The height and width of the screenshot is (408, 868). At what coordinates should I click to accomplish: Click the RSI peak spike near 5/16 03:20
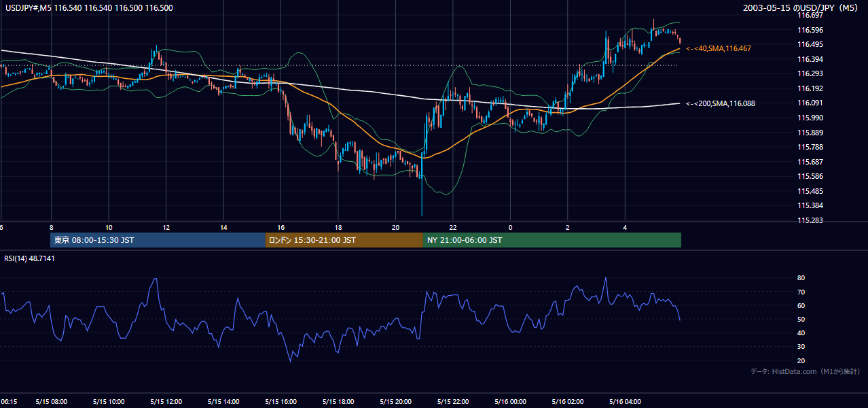pos(605,279)
